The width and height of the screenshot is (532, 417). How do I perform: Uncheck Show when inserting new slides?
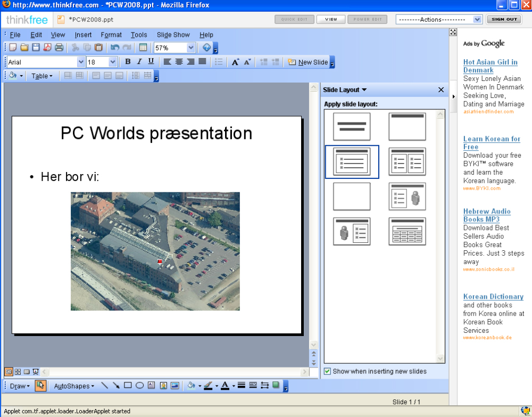tap(328, 371)
